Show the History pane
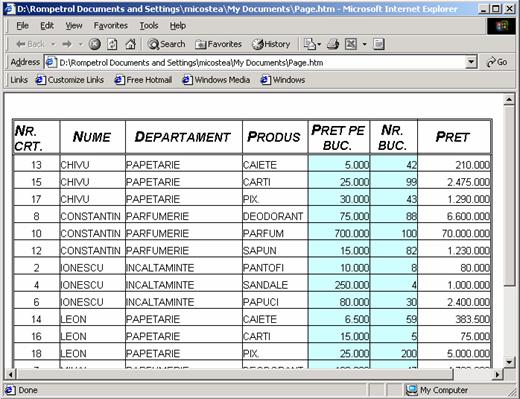This screenshot has height=399, width=520. click(x=271, y=44)
